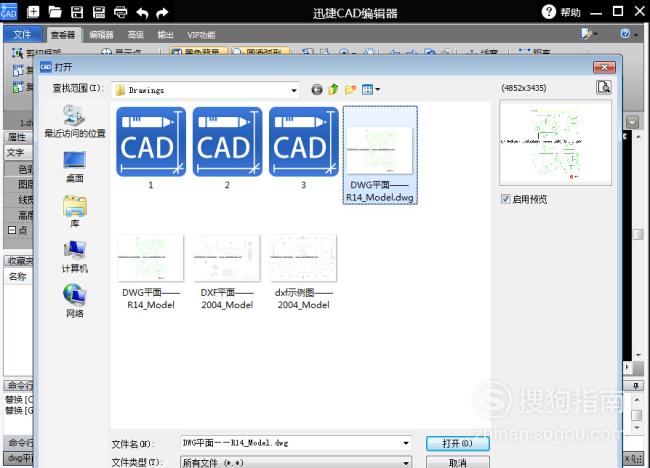
Task: Expand the 查找范围 Drawings folder dropdown
Action: (293, 90)
